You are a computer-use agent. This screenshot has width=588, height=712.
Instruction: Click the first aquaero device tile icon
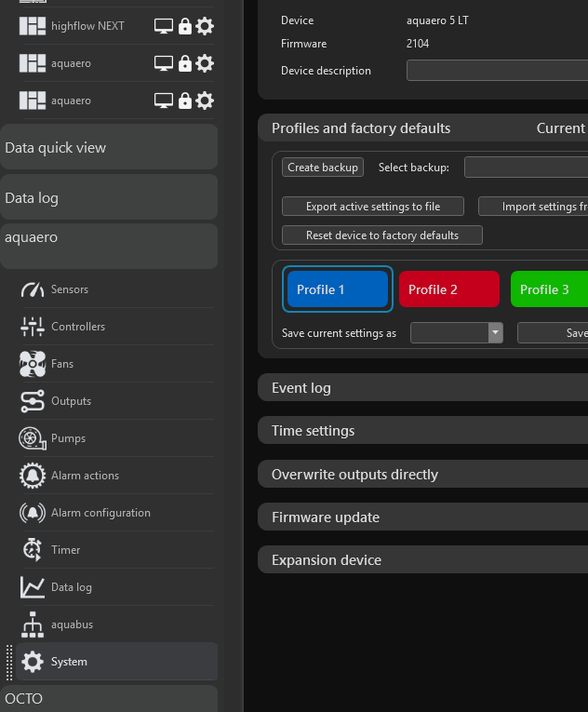coord(33,63)
